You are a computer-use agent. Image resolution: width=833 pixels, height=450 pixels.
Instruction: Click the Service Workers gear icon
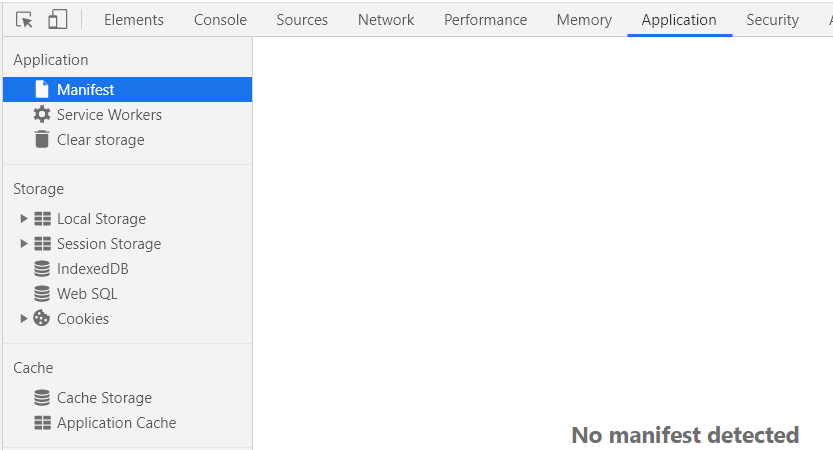click(42, 114)
